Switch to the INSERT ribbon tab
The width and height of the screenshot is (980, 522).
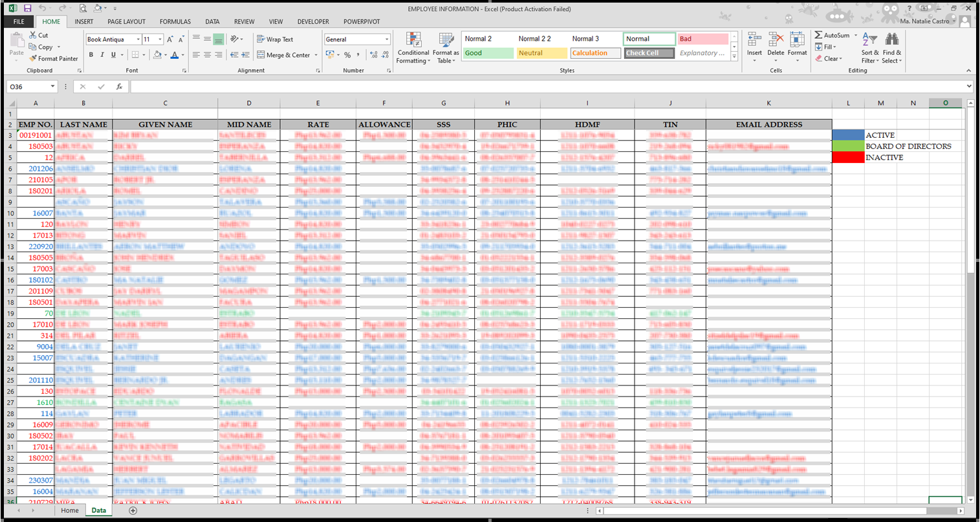point(84,21)
